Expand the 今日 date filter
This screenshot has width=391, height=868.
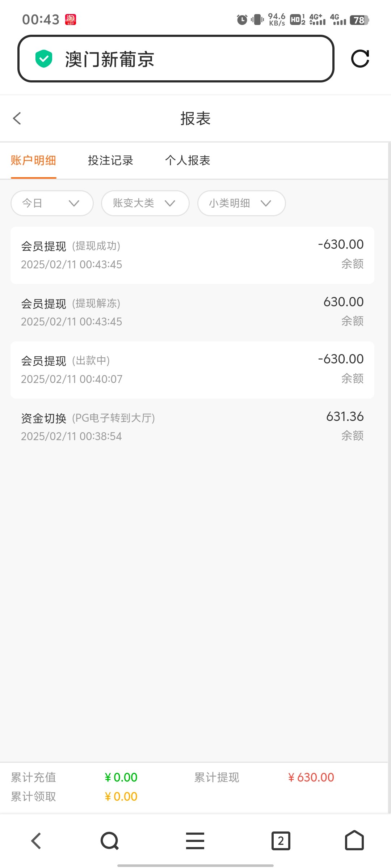pos(52,203)
